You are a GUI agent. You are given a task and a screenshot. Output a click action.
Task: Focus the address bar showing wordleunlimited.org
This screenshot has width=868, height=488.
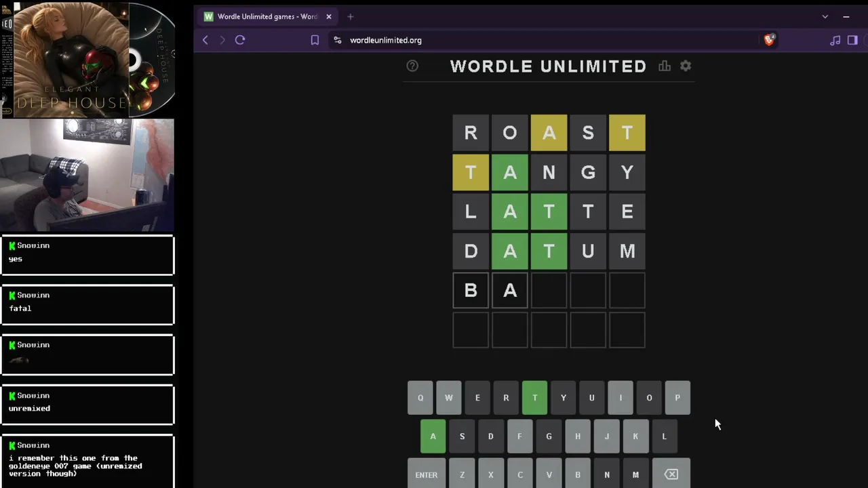[542, 40]
